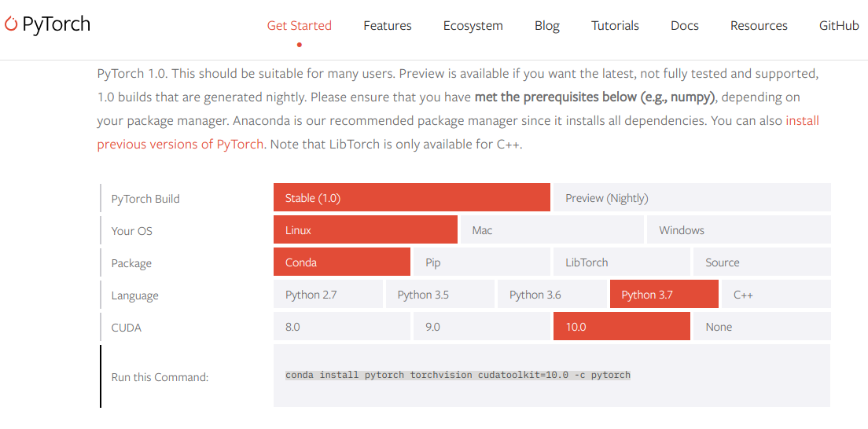
Task: Click the conda install command text
Action: pos(458,375)
